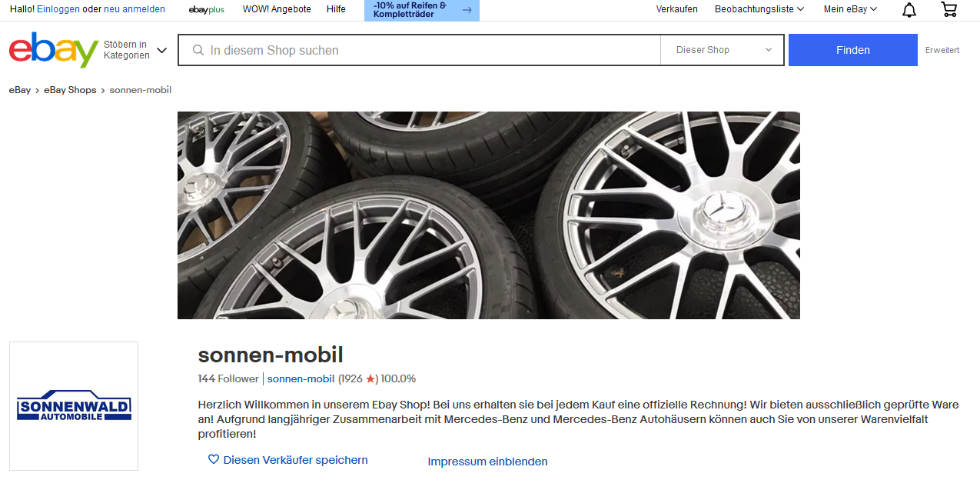Screen dimensions: 980x480
Task: Open the Dieser Shop search scope dropdown
Action: 723,50
